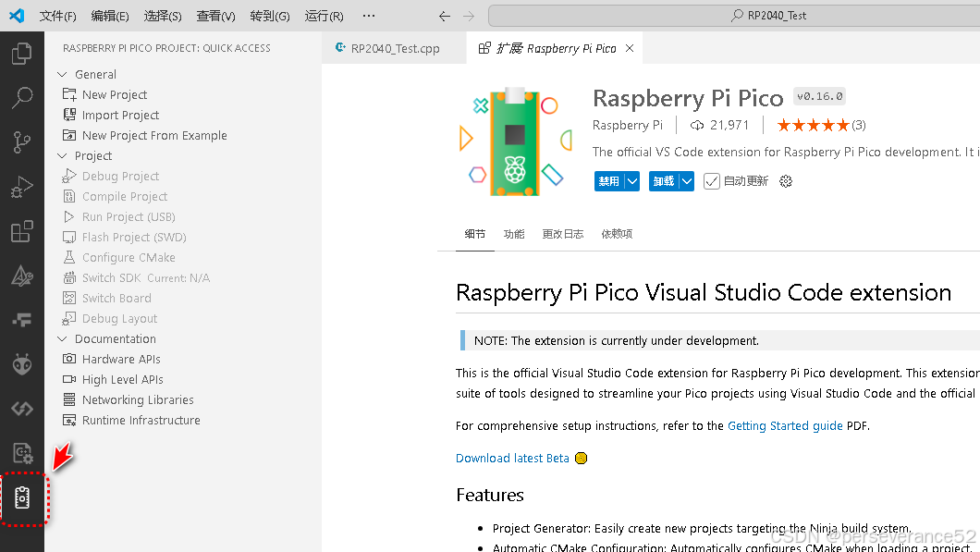Open the 卸载 uninstall dropdown arrow
Screen dimensions: 980x552
(x=687, y=181)
